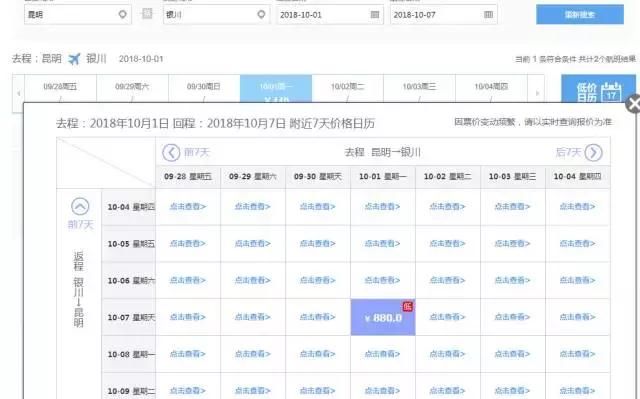Open the low price calendar button

pos(598,89)
